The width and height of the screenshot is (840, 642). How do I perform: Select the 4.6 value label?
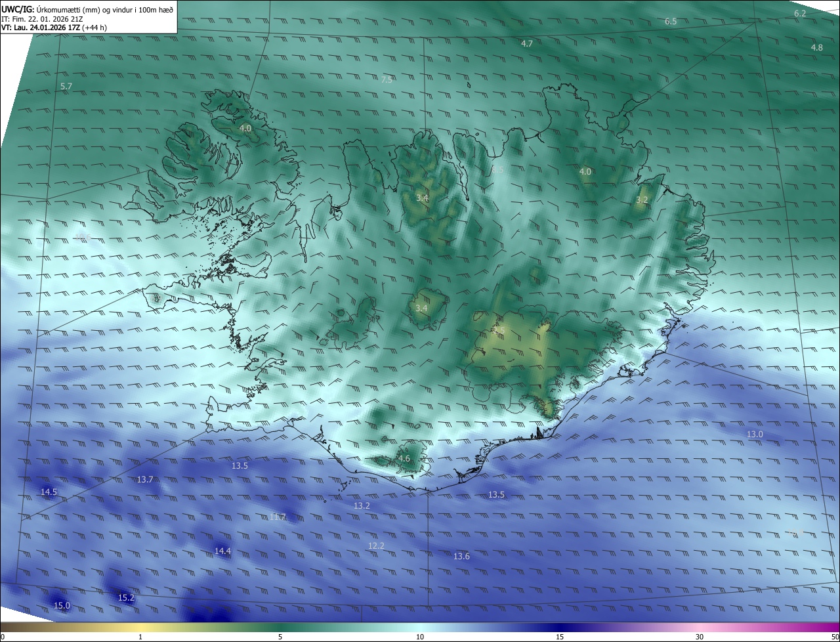(404, 459)
